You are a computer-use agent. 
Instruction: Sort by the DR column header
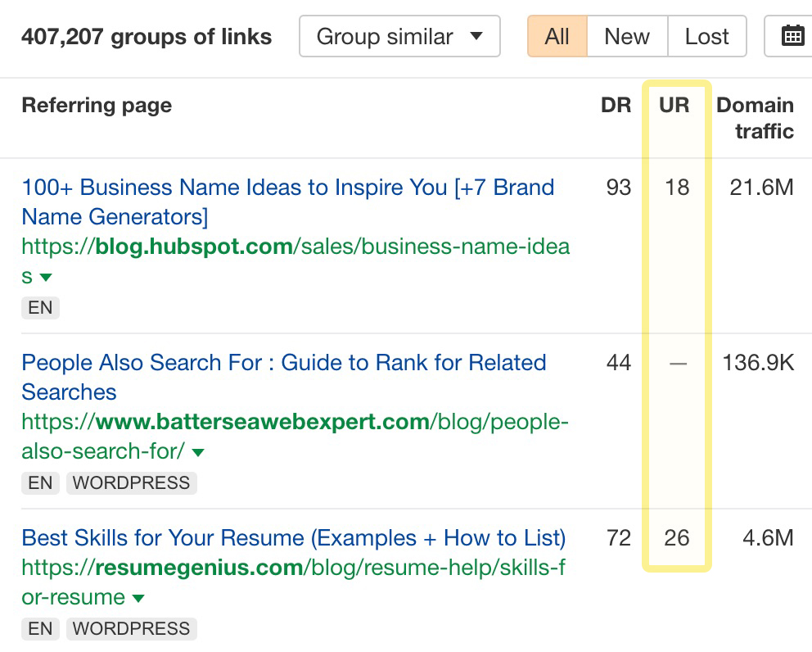click(616, 105)
